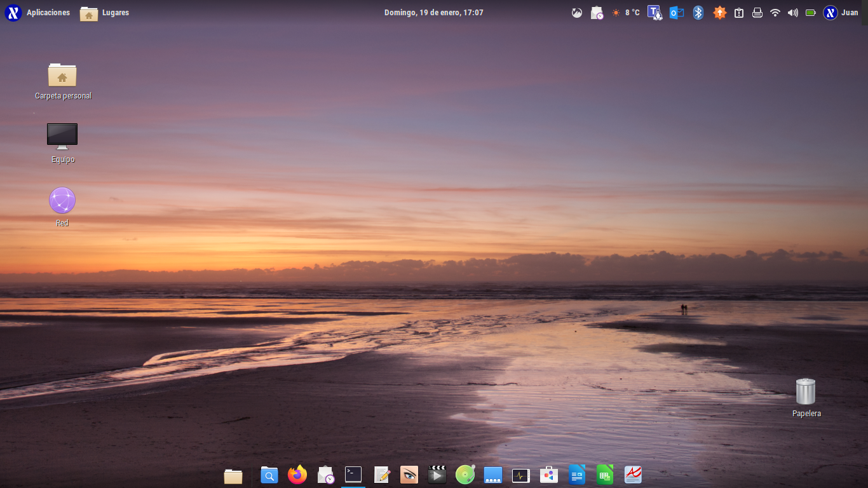Open the calendar by clicking the date
This screenshot has width=868, height=488.
(434, 11)
